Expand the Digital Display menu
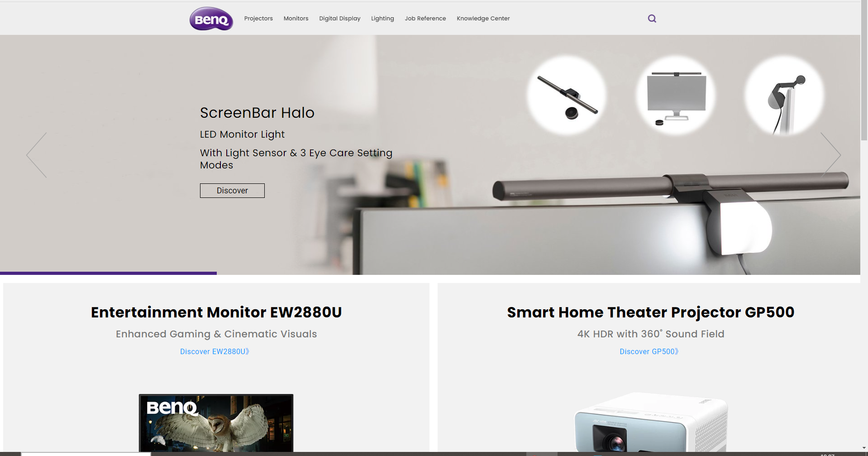The width and height of the screenshot is (868, 456). (x=339, y=19)
